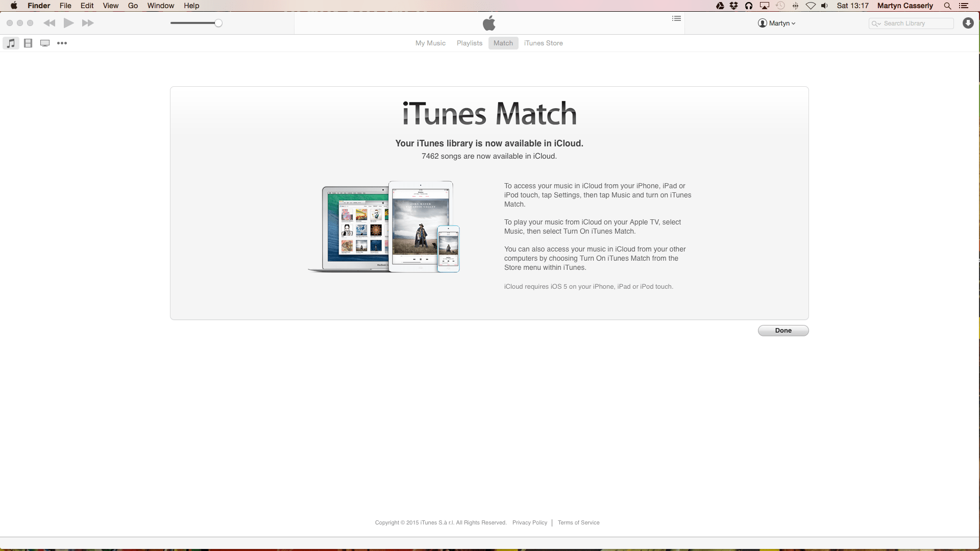Image resolution: width=980 pixels, height=551 pixels.
Task: Open the AirPlay icon in the menu bar
Action: pyautogui.click(x=764, y=6)
